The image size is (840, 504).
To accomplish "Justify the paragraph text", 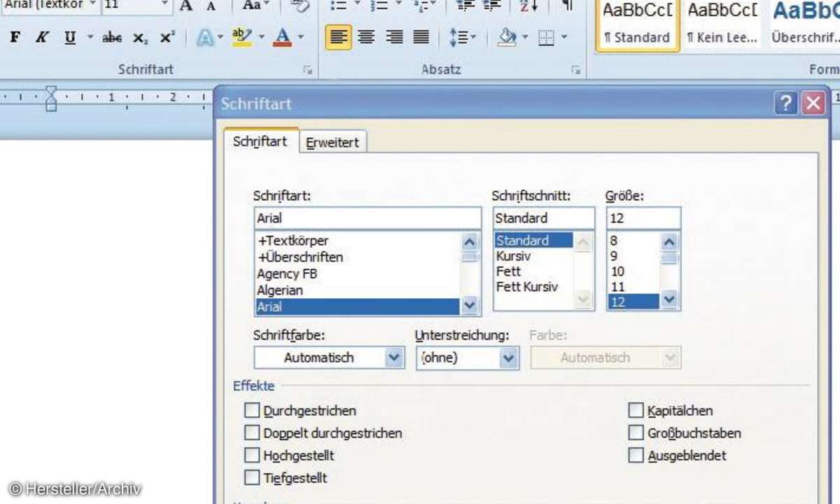I will [x=421, y=37].
